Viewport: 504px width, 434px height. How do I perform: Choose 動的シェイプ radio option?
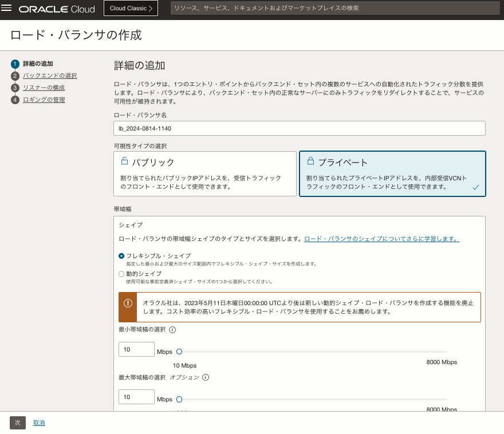click(x=121, y=274)
